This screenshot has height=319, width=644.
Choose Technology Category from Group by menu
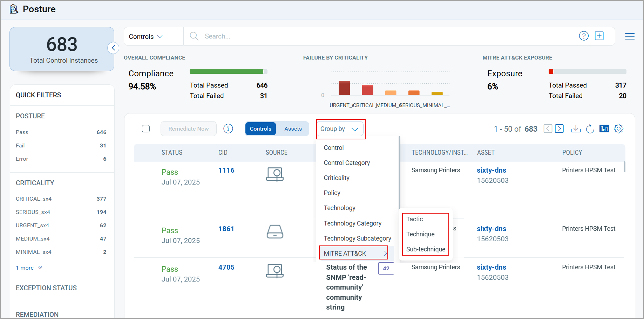353,223
